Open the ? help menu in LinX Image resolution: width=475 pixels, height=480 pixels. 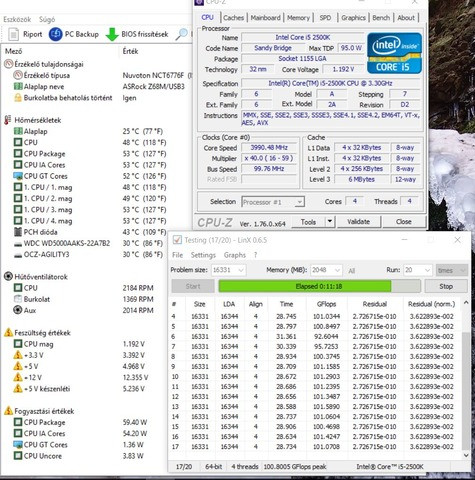pyautogui.click(x=255, y=255)
